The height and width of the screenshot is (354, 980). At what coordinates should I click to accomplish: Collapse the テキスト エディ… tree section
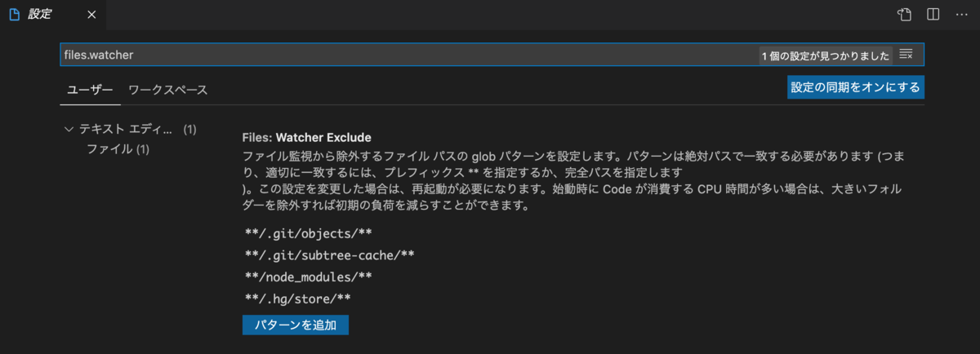click(69, 129)
